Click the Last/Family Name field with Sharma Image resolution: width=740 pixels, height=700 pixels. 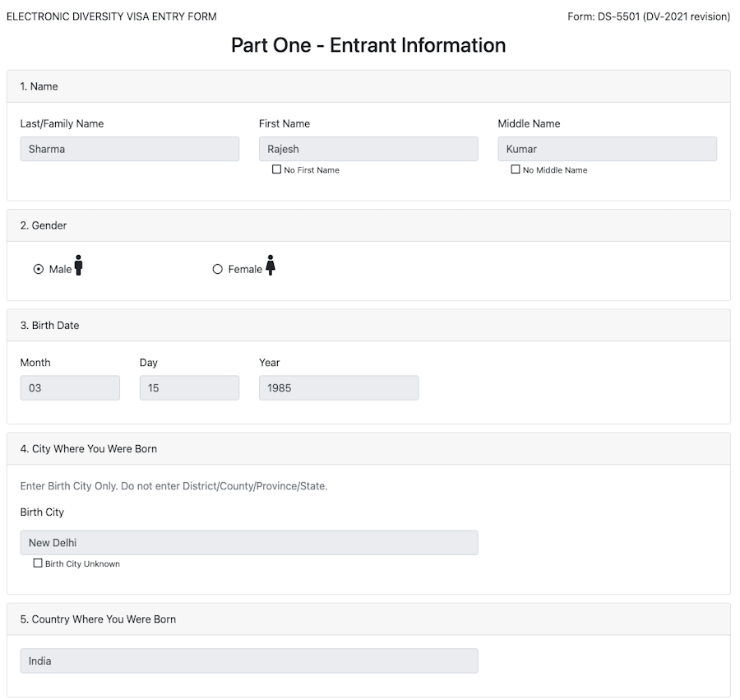click(x=130, y=149)
